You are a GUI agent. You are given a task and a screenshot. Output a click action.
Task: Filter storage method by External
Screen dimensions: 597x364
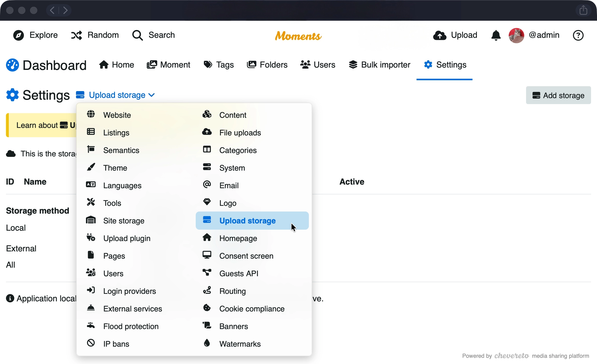tap(21, 249)
